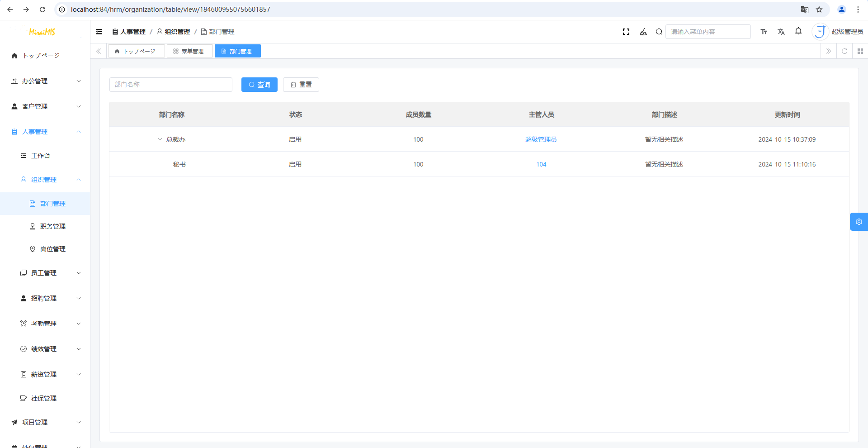Collapse the 人事管理 sidebar menu
The width and height of the screenshot is (868, 448).
(x=45, y=132)
